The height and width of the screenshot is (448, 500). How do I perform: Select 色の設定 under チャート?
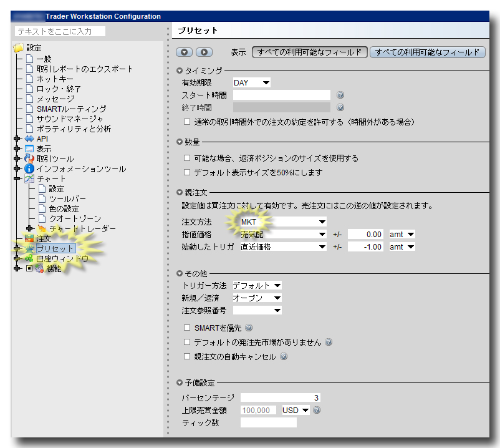64,208
